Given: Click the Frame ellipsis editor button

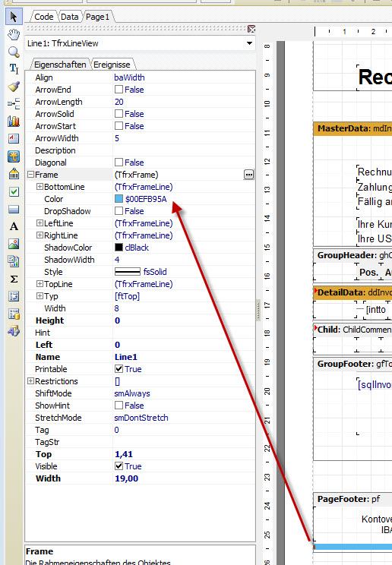Looking at the screenshot, I should coord(249,175).
